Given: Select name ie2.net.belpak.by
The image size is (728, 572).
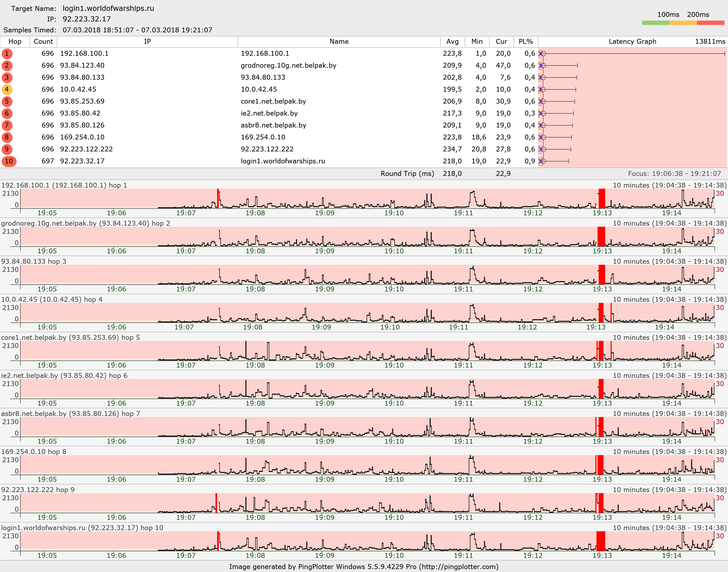Looking at the screenshot, I should [269, 114].
